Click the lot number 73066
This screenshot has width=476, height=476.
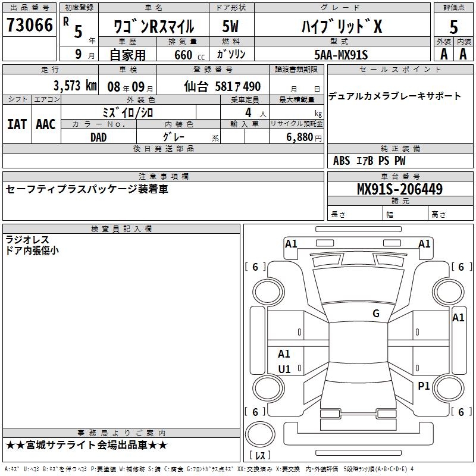(29, 25)
